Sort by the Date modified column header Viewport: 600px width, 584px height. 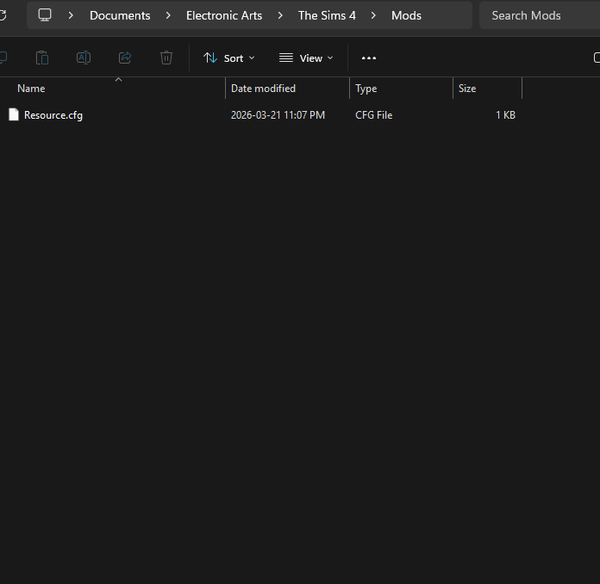click(264, 89)
